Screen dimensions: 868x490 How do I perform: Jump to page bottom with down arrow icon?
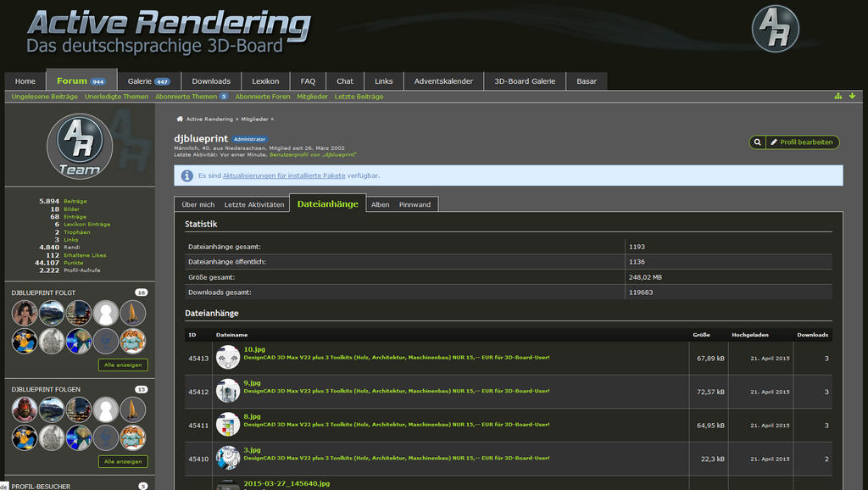point(852,97)
